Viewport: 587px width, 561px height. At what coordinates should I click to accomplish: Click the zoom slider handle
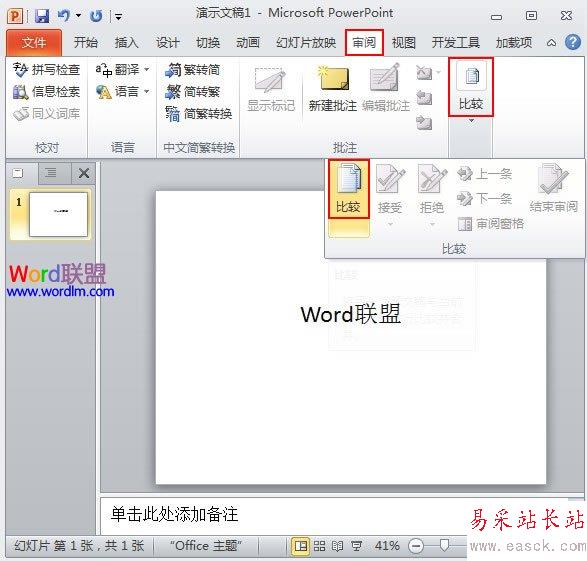tap(444, 545)
